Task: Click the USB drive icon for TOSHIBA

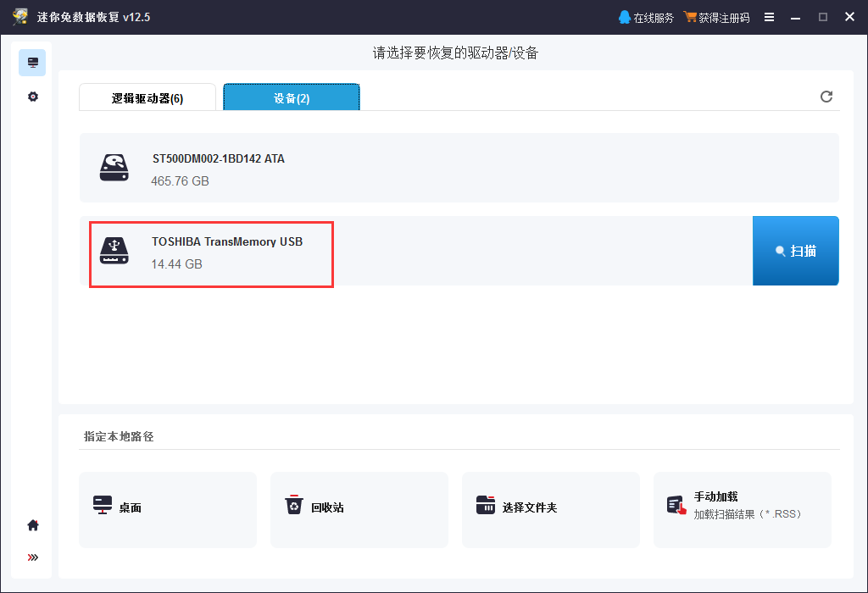Action: coord(114,251)
